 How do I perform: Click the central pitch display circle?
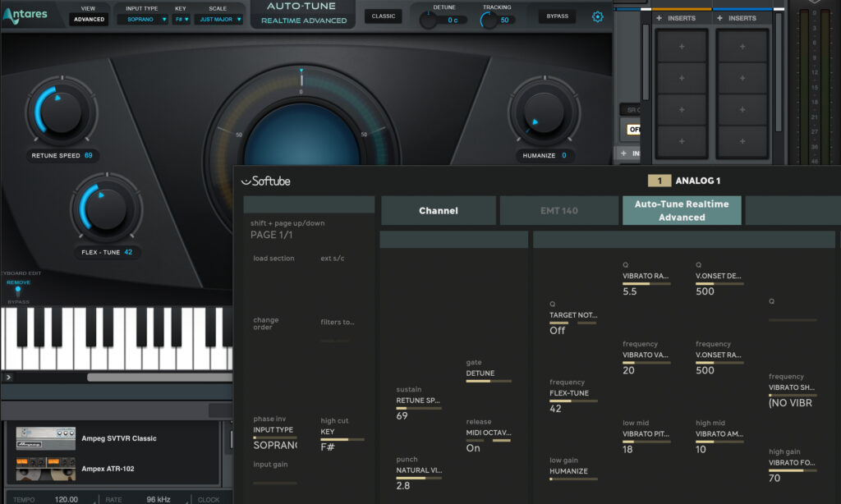click(301, 134)
